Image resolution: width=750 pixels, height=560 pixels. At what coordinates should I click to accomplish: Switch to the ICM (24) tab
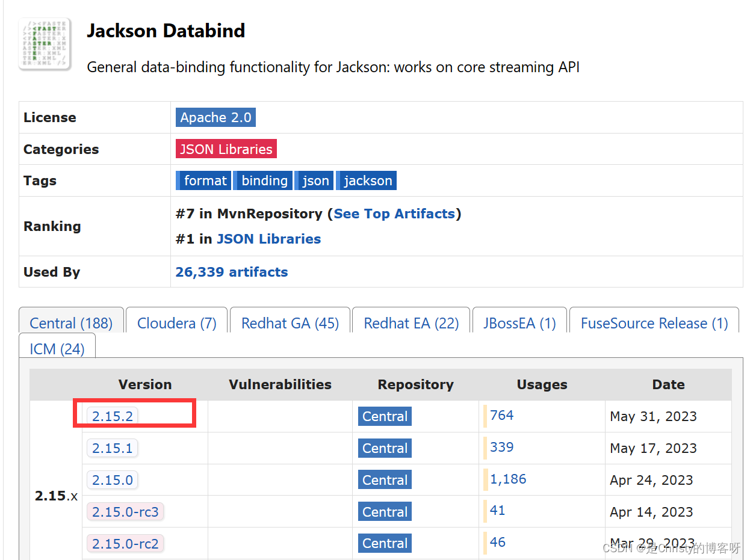coord(57,346)
